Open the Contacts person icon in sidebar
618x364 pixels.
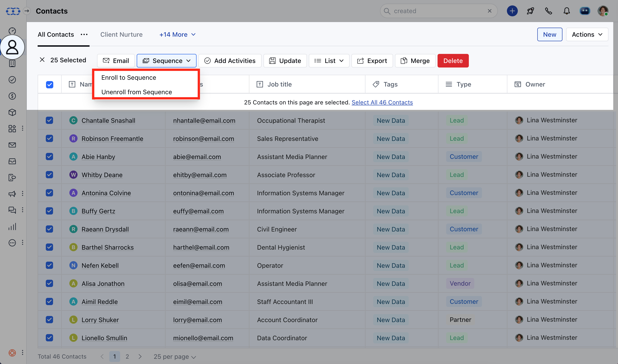(x=12, y=47)
